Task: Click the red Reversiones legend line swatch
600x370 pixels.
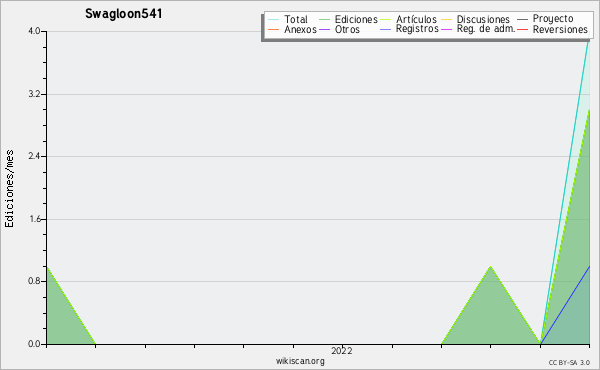Action: tap(522, 29)
